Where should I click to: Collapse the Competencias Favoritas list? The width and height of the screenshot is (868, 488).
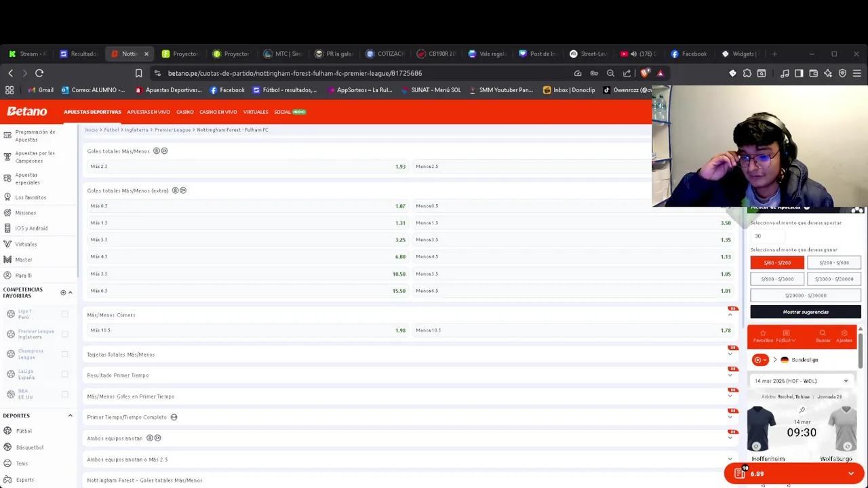[x=70, y=293]
